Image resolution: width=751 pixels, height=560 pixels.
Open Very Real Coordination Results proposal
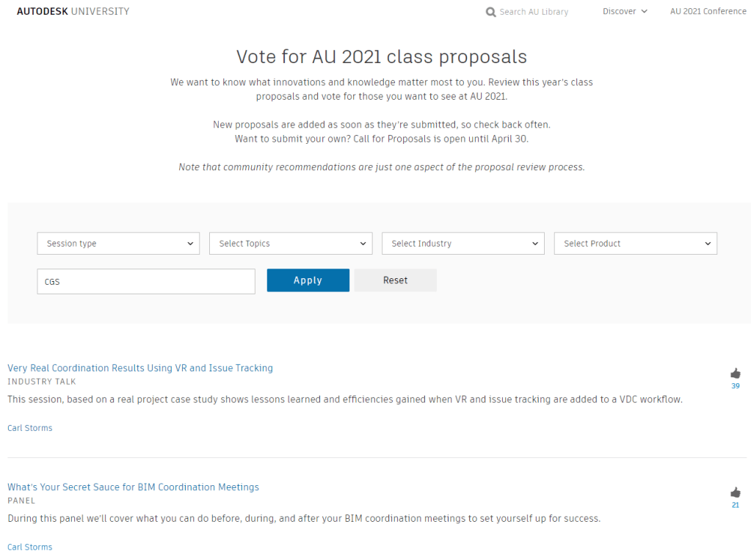coord(140,368)
